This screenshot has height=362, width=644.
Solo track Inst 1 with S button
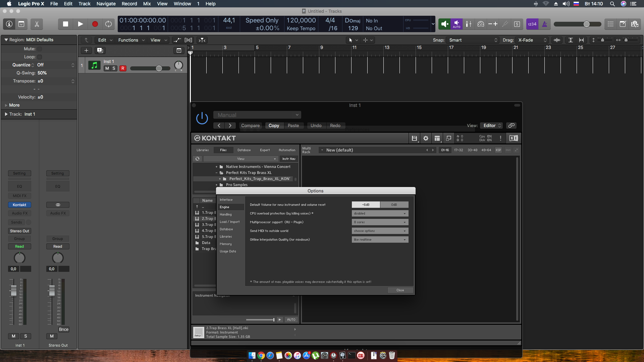click(114, 68)
